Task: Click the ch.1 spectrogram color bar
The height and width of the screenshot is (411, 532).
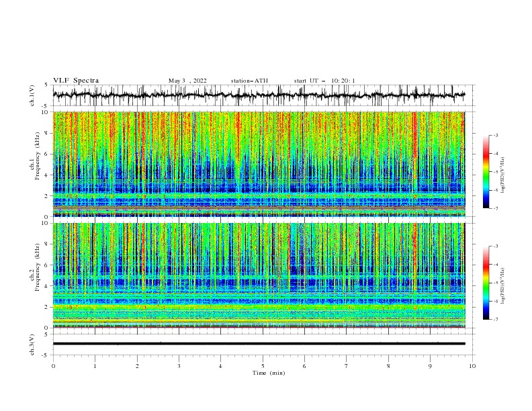Action: click(x=486, y=171)
